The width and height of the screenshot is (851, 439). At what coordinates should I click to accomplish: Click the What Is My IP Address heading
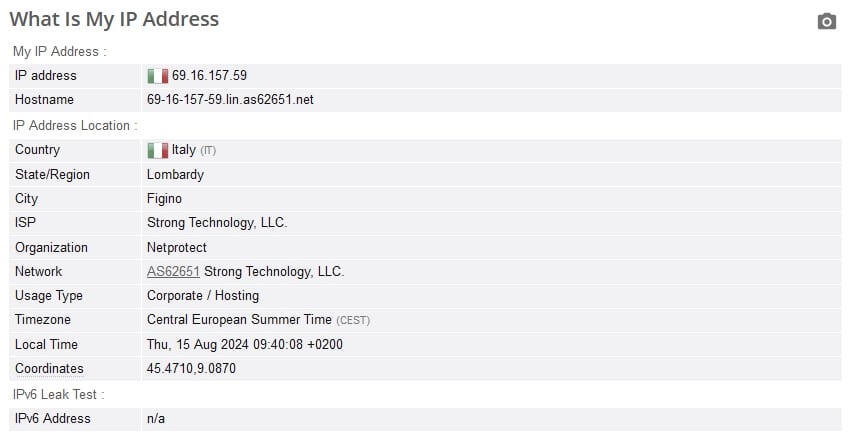point(114,19)
